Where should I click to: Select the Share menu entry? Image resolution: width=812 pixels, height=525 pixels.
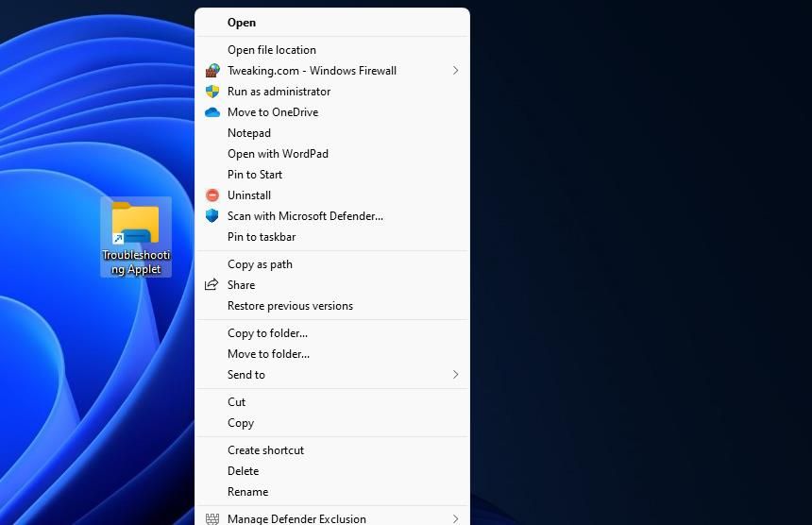332,285
